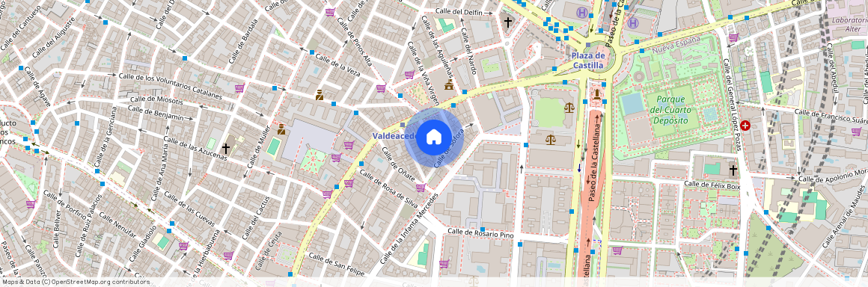868x287 pixels.
Task: Click the Calle de Oñate label
Action: [397, 165]
